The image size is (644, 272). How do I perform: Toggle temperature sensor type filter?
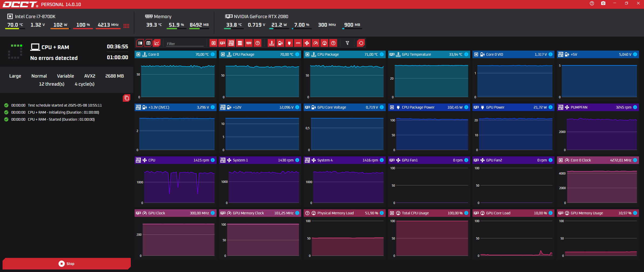[271, 43]
